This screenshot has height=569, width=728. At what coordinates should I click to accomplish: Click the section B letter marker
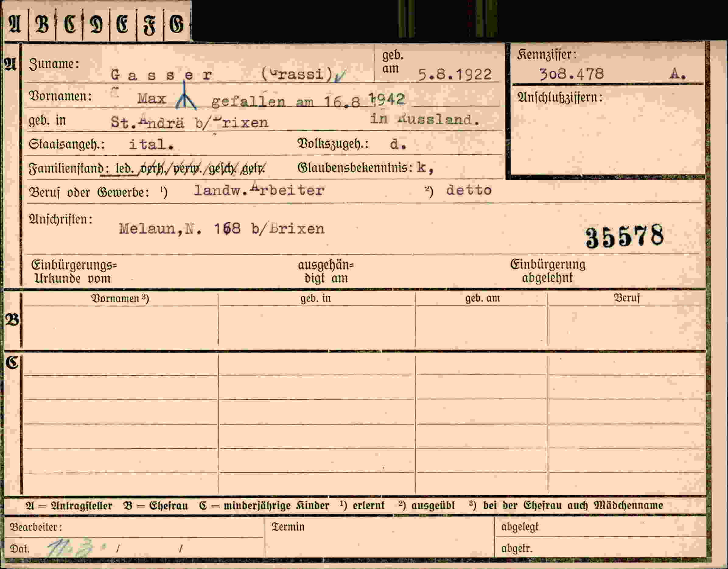click(12, 320)
